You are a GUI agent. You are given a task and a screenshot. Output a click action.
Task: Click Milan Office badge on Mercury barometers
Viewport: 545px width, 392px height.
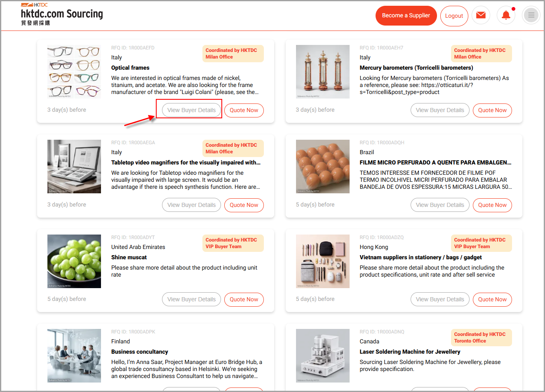482,54
